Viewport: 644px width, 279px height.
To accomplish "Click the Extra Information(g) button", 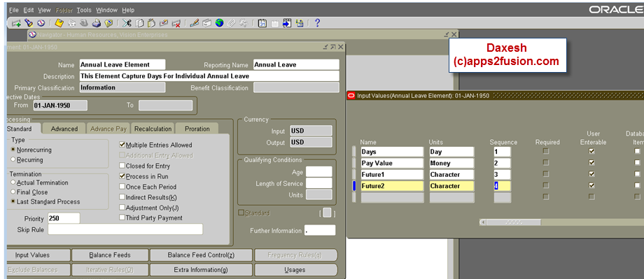I will 201,270.
